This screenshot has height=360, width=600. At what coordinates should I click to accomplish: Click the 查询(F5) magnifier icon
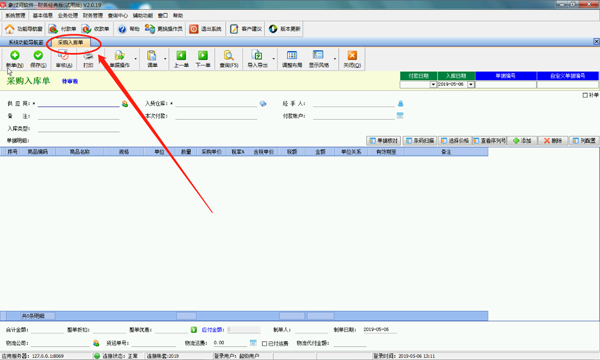coord(229,56)
